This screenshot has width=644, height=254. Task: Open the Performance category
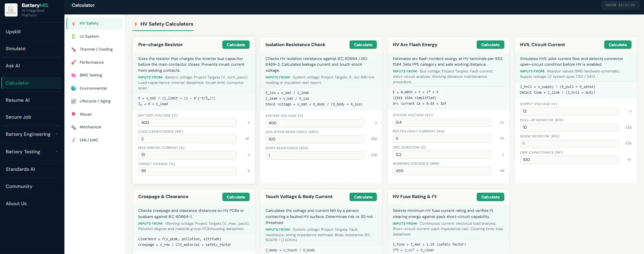click(x=94, y=62)
